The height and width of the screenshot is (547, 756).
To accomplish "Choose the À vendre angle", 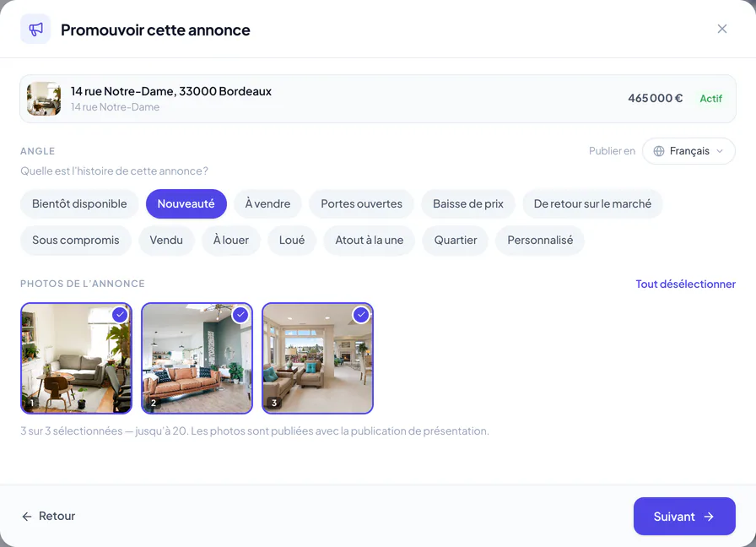I will 267,203.
